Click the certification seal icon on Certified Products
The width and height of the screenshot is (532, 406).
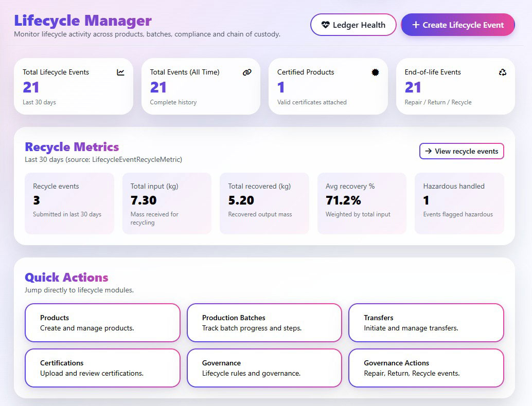pos(375,72)
